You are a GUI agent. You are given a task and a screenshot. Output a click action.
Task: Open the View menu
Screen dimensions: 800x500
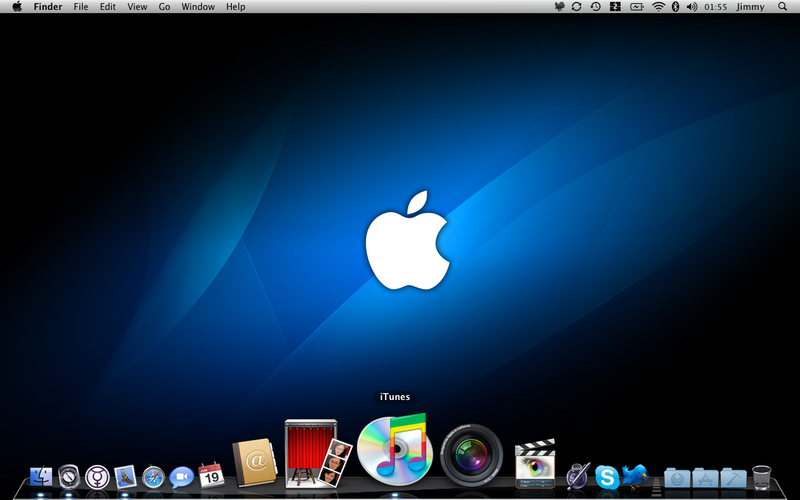click(137, 7)
